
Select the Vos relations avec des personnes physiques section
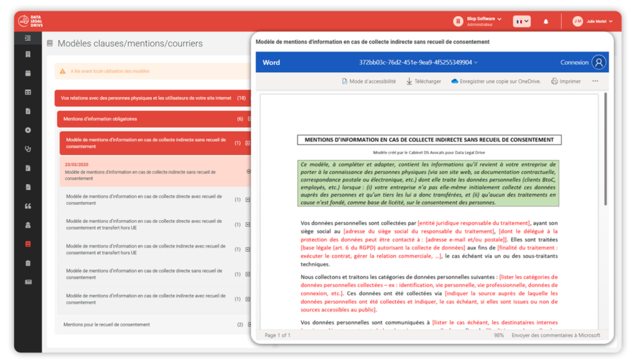153,98
